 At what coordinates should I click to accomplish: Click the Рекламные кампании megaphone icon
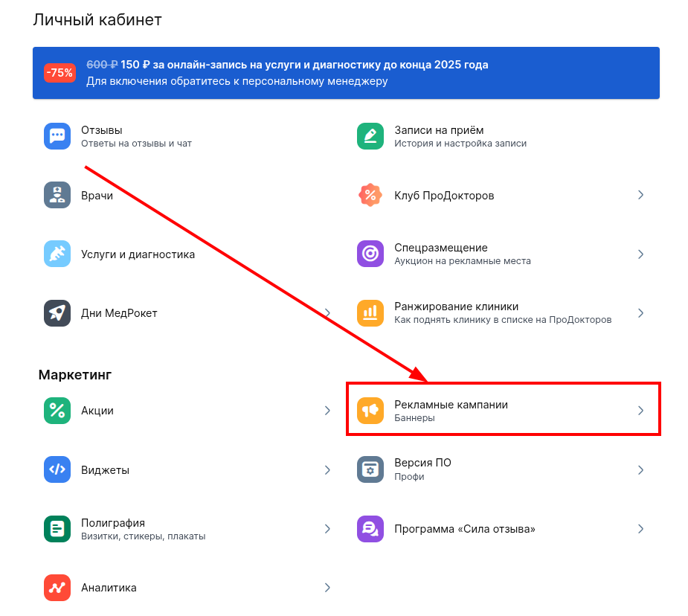click(x=370, y=411)
